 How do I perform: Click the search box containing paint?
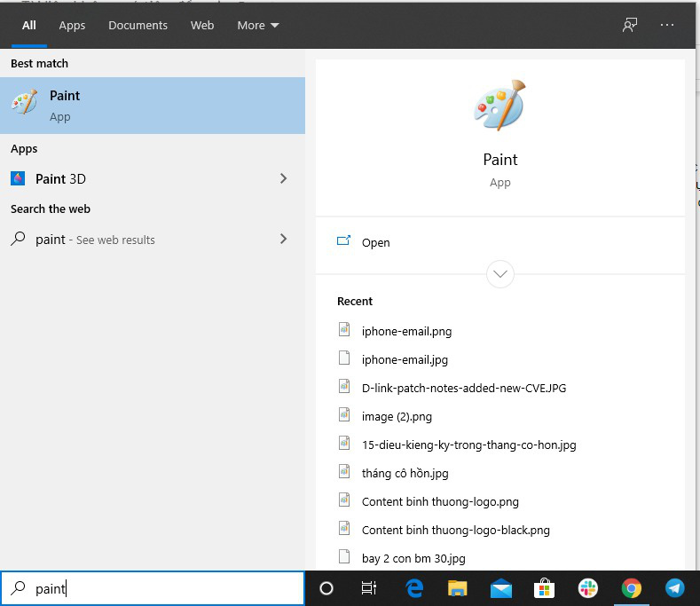[160, 588]
